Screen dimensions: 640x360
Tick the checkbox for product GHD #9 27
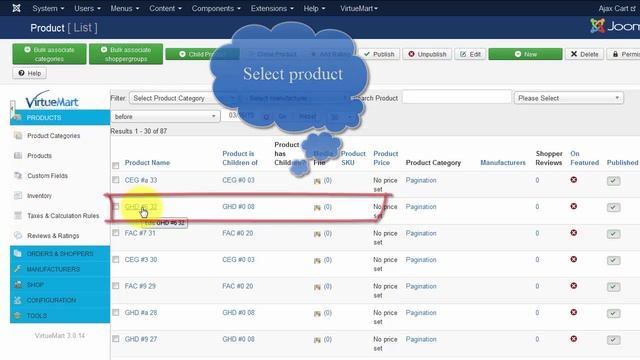(116, 339)
